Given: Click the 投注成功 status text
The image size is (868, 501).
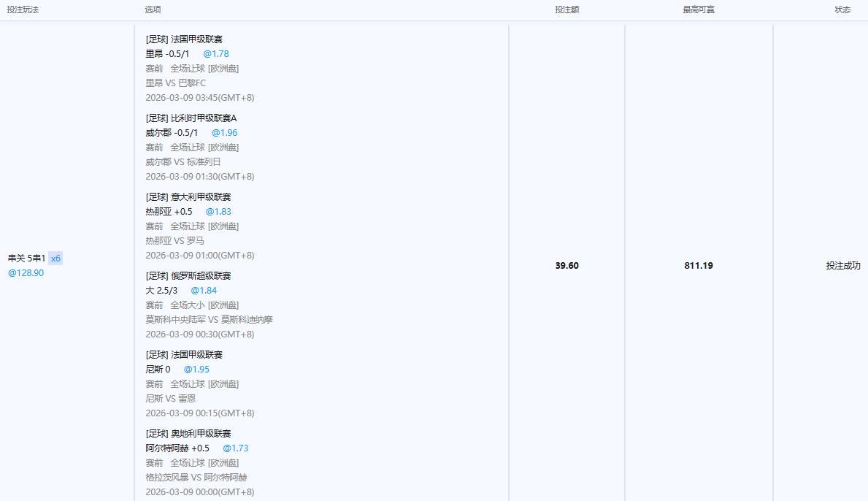Looking at the screenshot, I should [x=843, y=266].
